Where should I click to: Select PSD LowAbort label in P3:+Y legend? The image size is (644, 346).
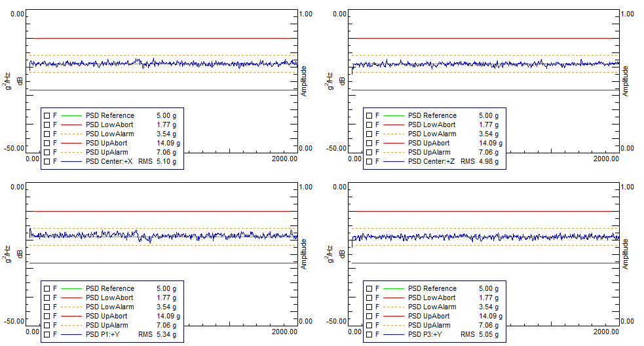point(432,298)
